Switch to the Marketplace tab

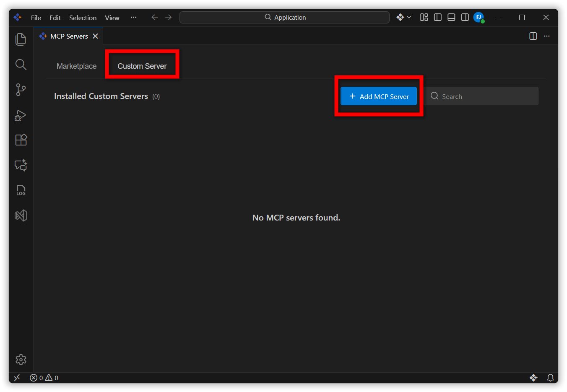(76, 66)
